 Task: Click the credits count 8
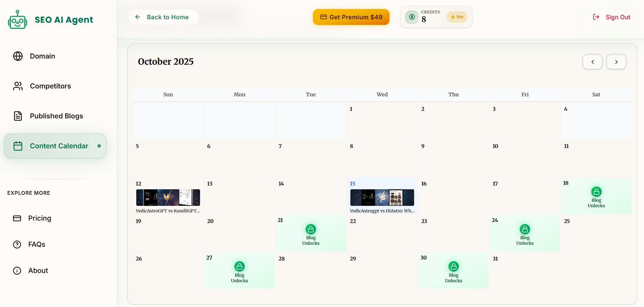(x=424, y=20)
